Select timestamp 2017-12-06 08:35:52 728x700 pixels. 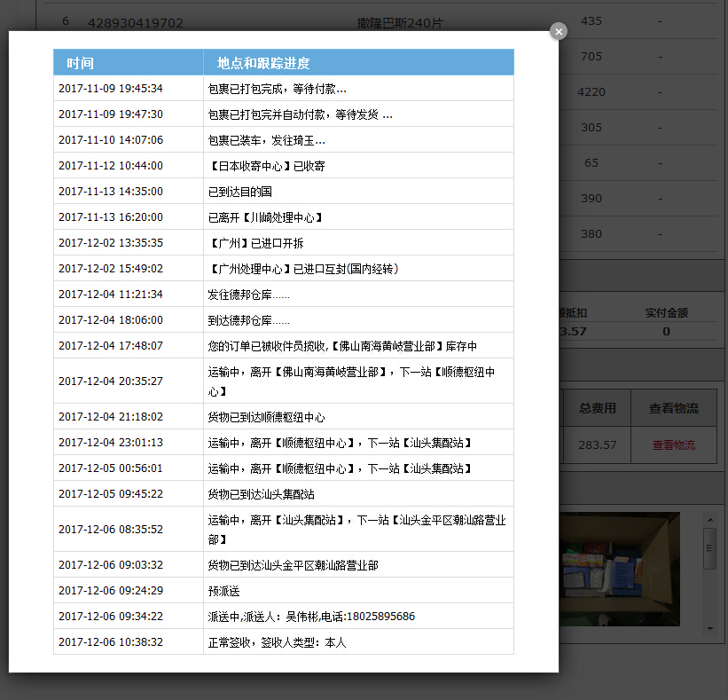point(111,529)
